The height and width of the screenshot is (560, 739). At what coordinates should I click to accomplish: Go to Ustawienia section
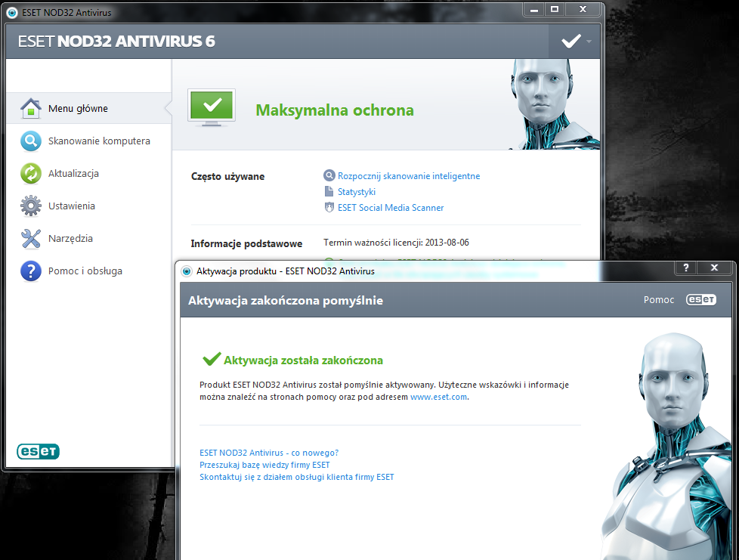point(89,206)
